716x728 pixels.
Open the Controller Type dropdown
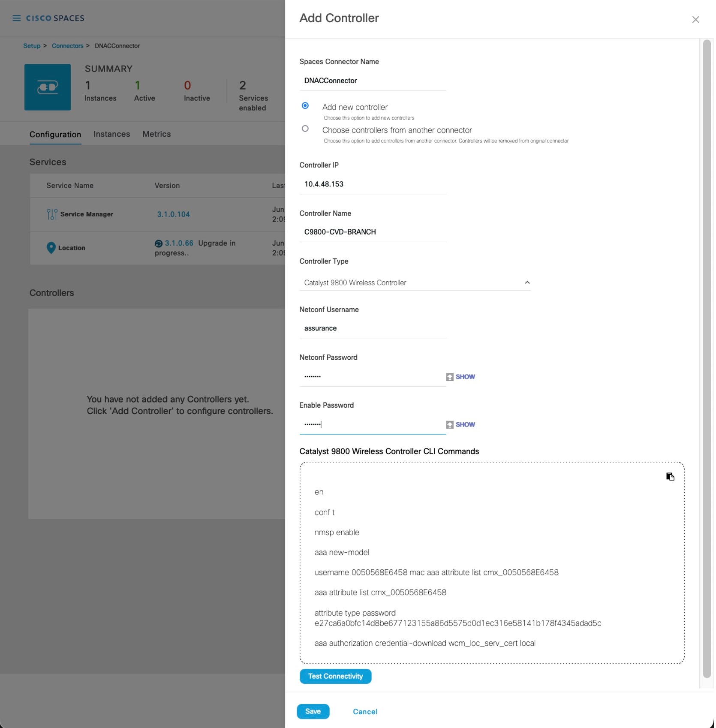click(415, 283)
